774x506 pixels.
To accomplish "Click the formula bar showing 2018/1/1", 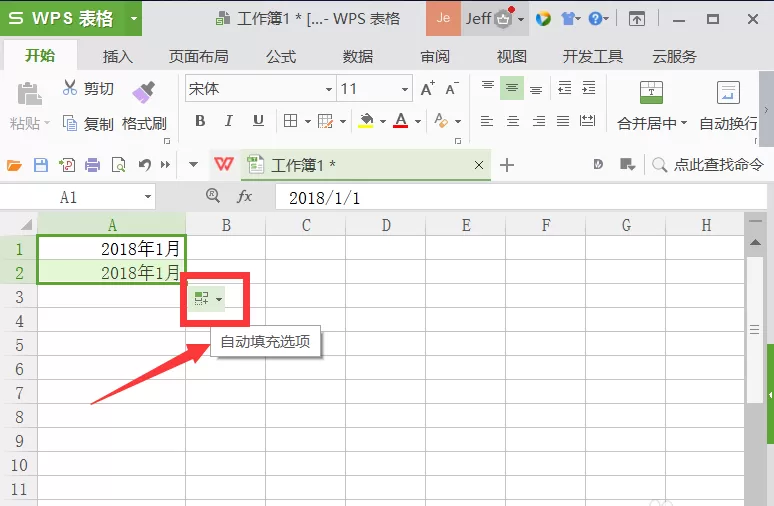I will [521, 197].
